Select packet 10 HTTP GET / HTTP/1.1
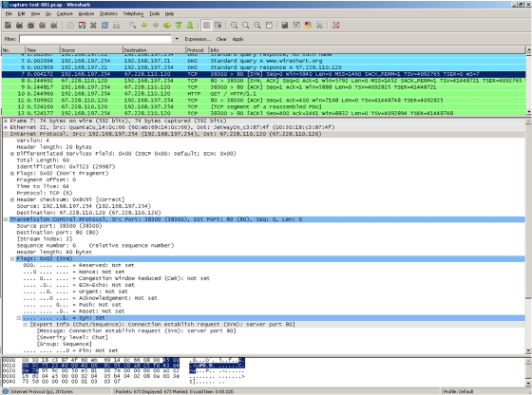The width and height of the screenshot is (532, 395). click(x=264, y=94)
